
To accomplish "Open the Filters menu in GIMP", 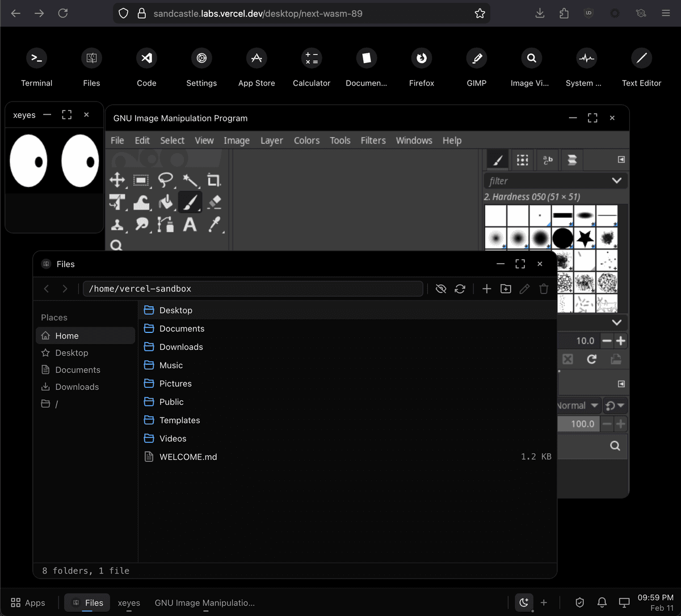I will coord(373,140).
